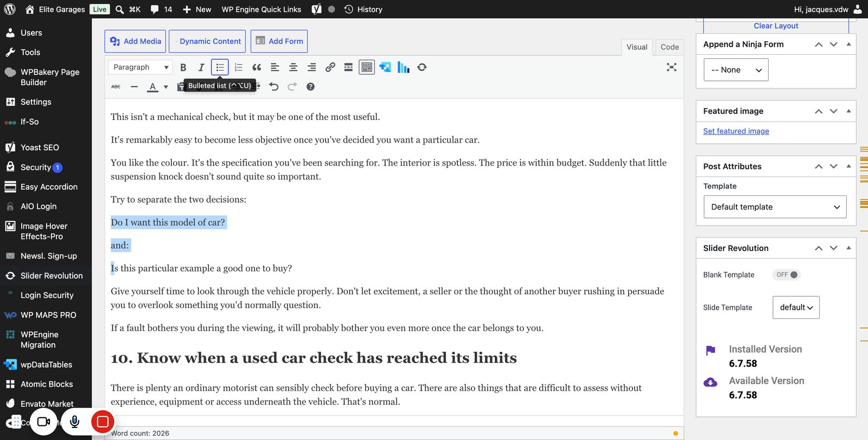Open the Default template dropdown
The width and height of the screenshot is (868, 440).
point(775,207)
